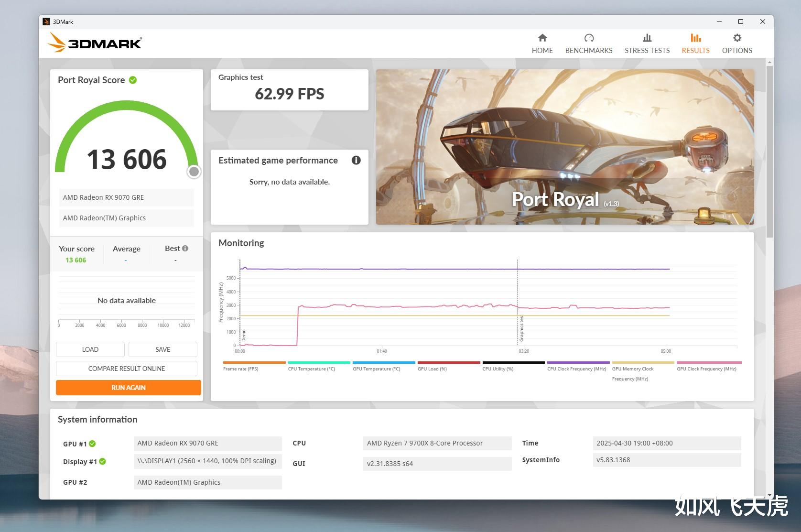Click the AMD Radeon(TM) Graphics field under score

(x=127, y=218)
